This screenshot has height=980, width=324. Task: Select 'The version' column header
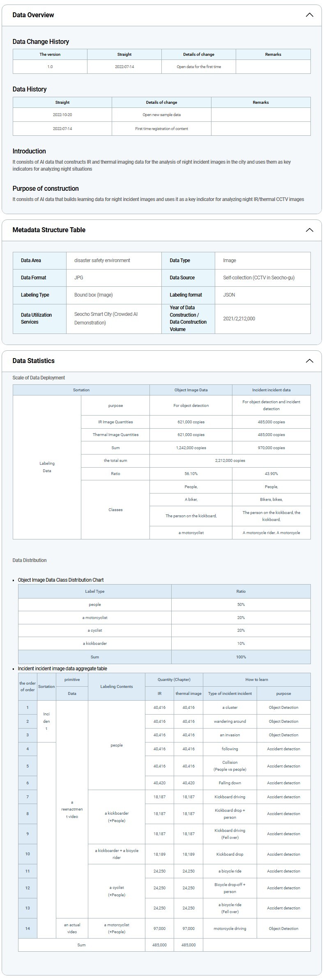pyautogui.click(x=50, y=54)
